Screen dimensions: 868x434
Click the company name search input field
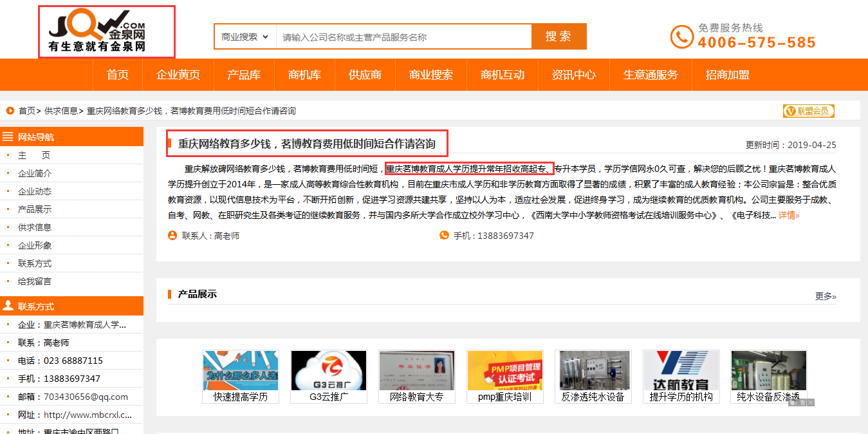tap(404, 37)
